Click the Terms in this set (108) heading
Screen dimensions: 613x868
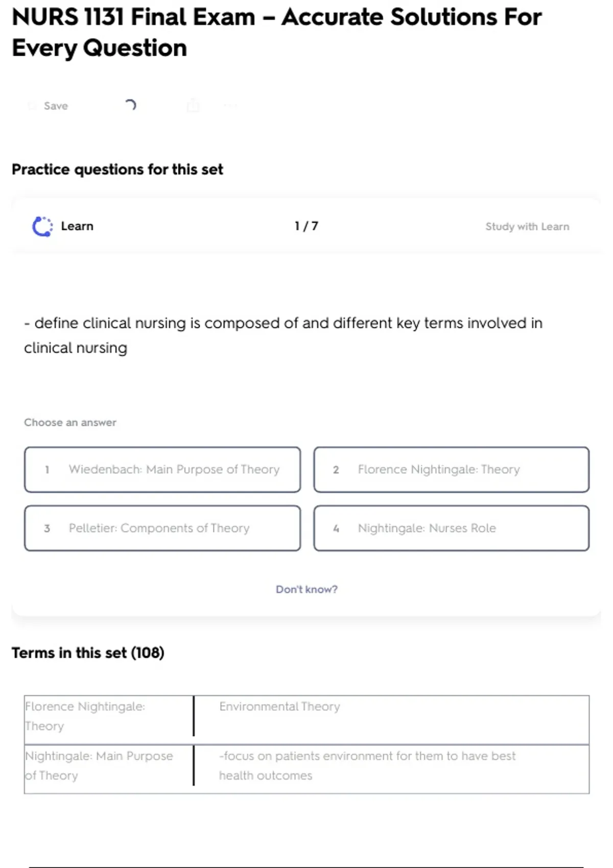(88, 653)
